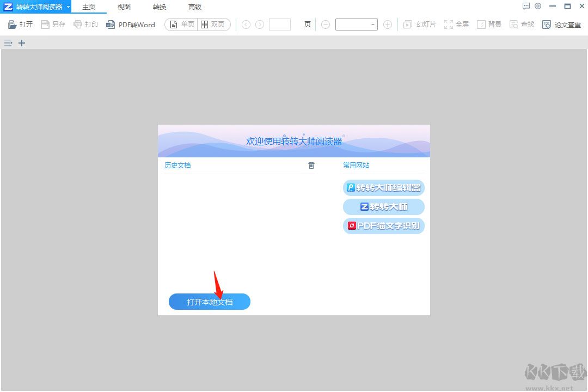Open 转转大师编辑器 link
The image size is (588, 392).
pyautogui.click(x=384, y=187)
